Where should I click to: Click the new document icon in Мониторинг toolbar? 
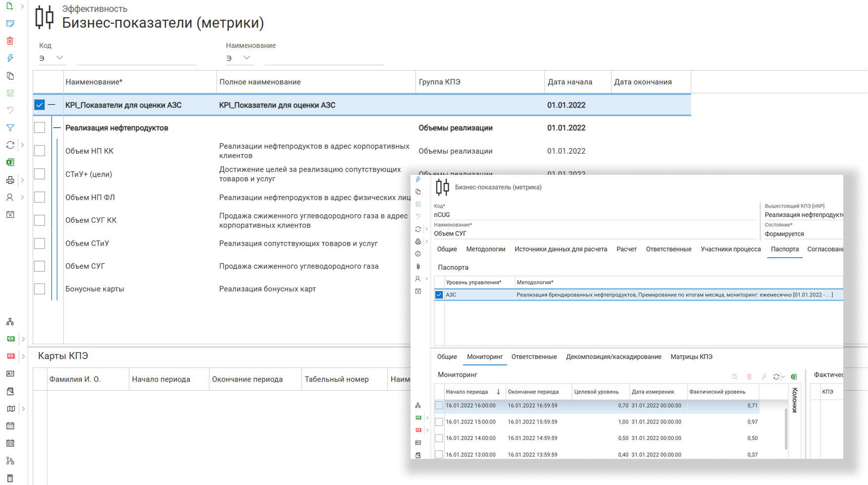(x=735, y=377)
